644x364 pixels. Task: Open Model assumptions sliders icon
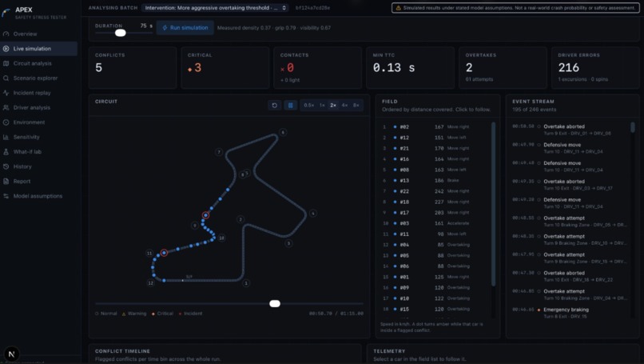[x=6, y=196]
